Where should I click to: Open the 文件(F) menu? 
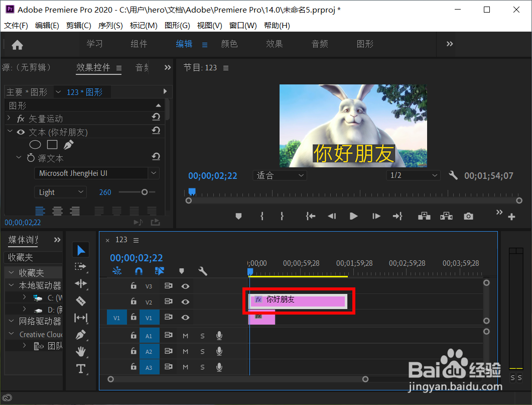16,26
